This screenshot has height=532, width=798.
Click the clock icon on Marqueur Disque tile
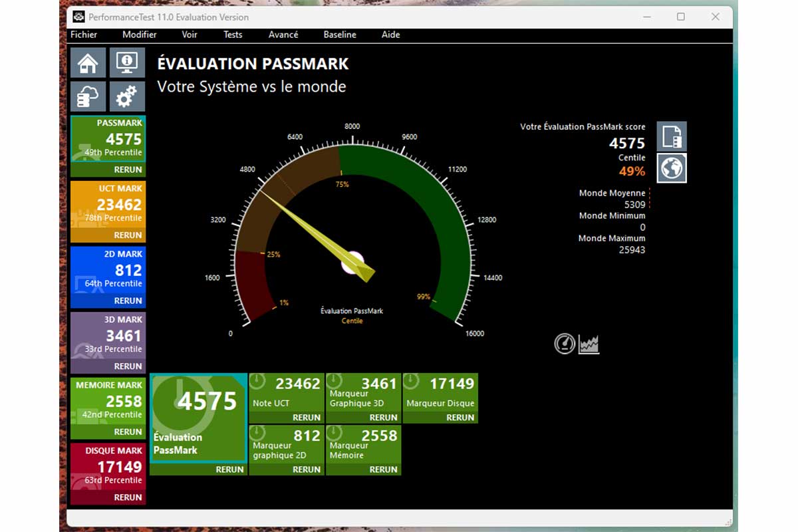pyautogui.click(x=412, y=382)
